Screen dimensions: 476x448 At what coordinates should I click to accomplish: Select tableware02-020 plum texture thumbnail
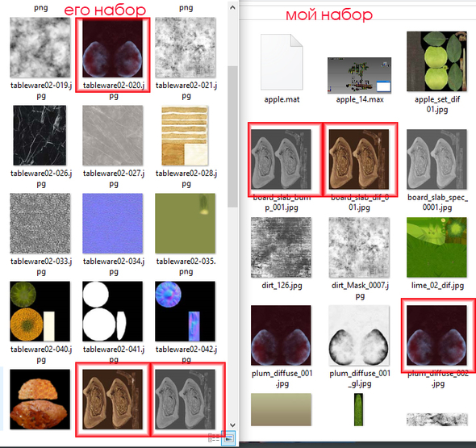coord(112,48)
